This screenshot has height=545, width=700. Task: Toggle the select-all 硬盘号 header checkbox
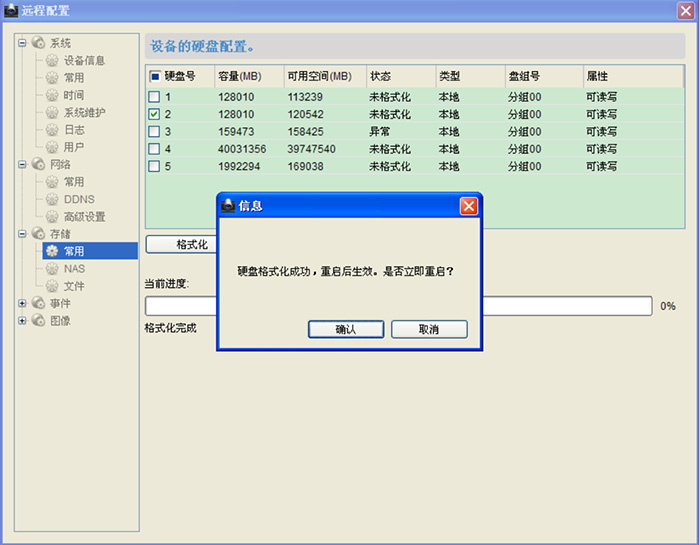(x=154, y=76)
